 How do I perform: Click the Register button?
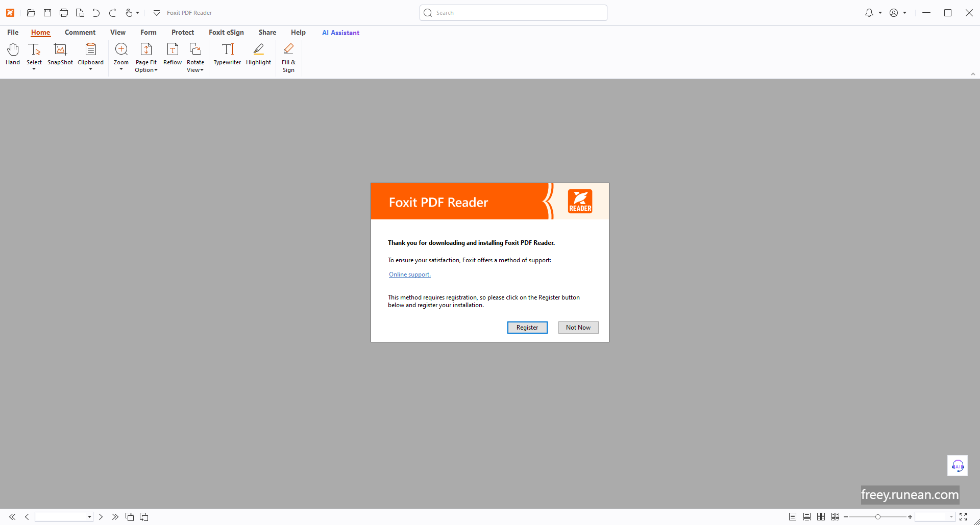[527, 328]
